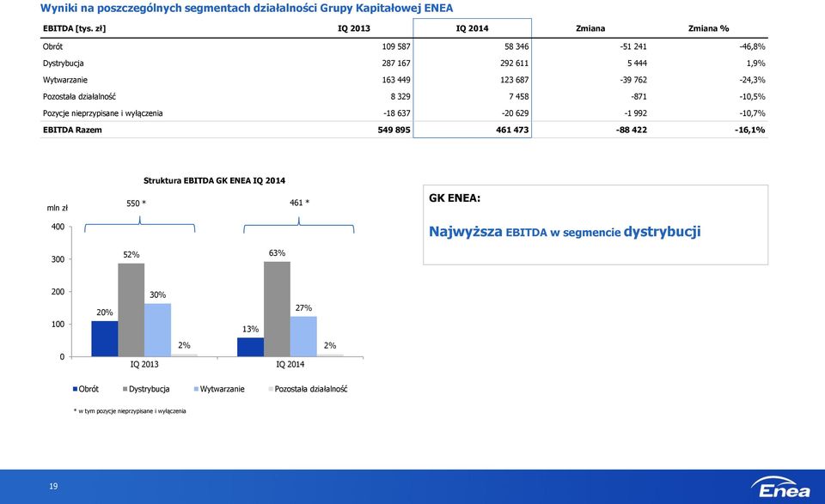Click the 'IQ 2013' axis label under chart
825x504 pixels.
[144, 364]
